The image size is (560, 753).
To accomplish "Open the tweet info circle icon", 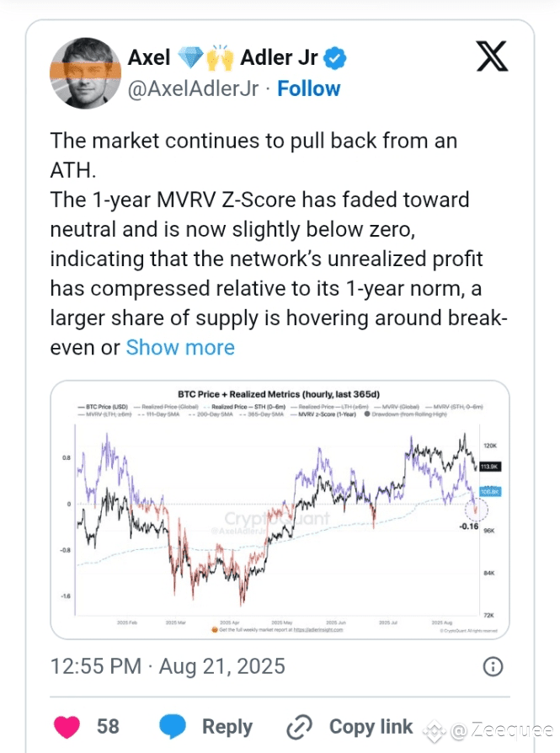I will 493,666.
